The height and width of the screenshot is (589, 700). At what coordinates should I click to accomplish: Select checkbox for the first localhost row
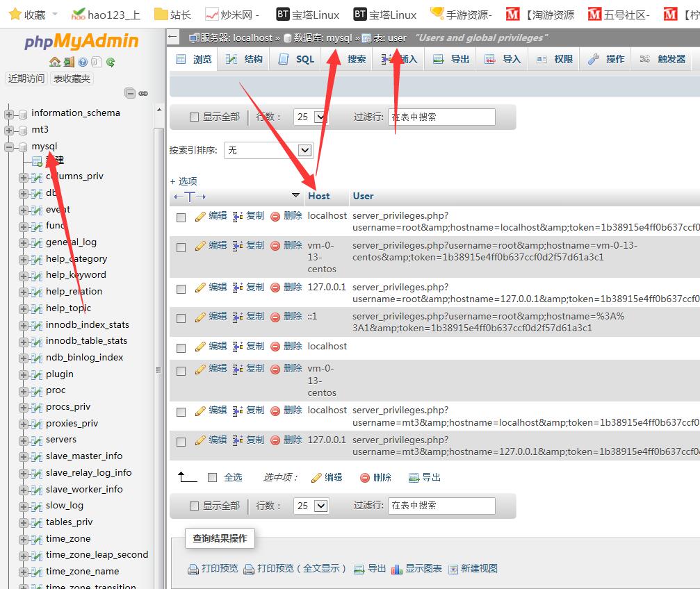[181, 217]
